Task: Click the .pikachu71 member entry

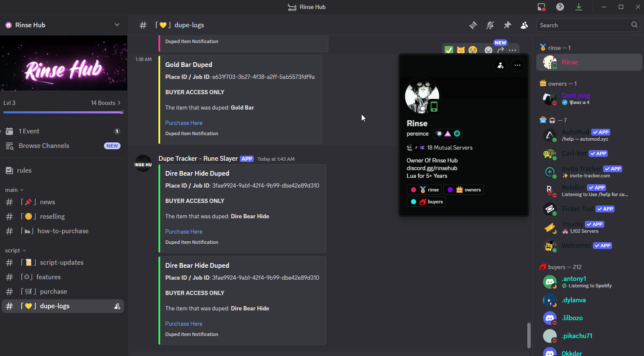Action: pyautogui.click(x=589, y=336)
